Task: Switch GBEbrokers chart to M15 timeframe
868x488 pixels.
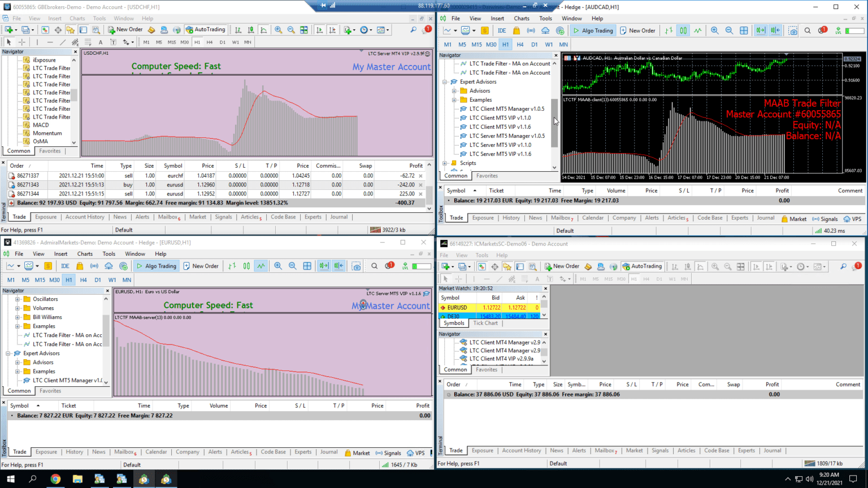Action: 172,42
